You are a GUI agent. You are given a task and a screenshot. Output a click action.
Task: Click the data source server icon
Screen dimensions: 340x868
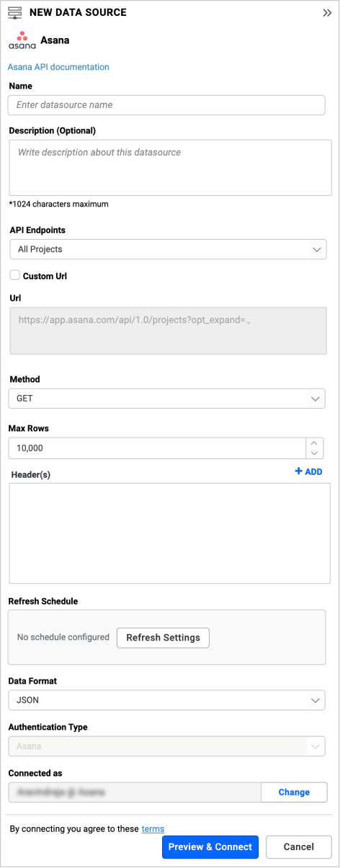point(14,13)
